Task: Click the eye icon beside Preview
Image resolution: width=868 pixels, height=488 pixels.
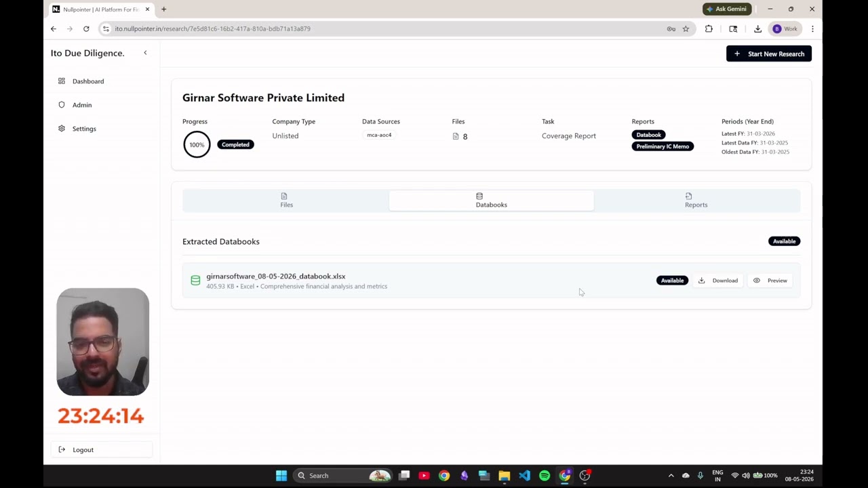Action: 757,281
